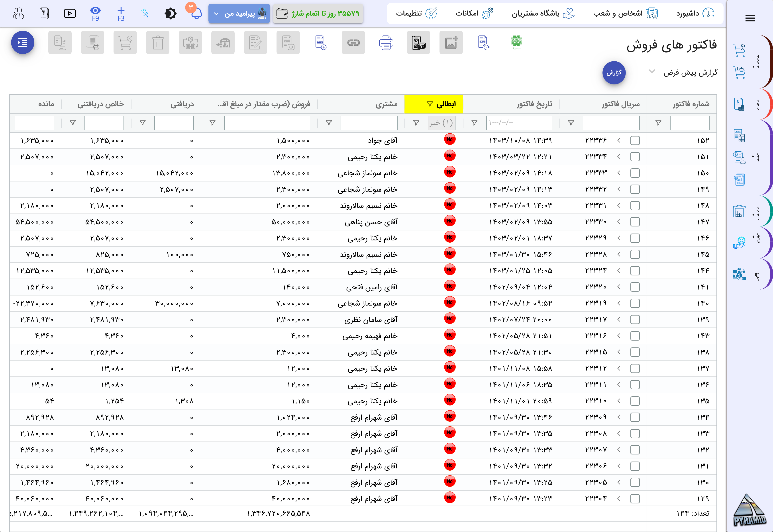Check the checkbox for invoice 152
The image size is (773, 532).
[635, 141]
